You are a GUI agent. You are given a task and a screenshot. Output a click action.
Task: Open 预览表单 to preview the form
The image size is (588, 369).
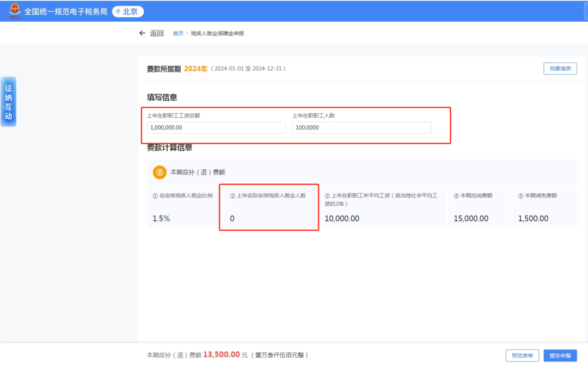click(522, 355)
